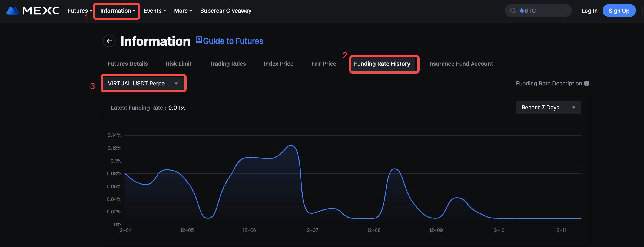Click the Supercar Giveaway link
This screenshot has height=247, width=644.
tap(226, 11)
